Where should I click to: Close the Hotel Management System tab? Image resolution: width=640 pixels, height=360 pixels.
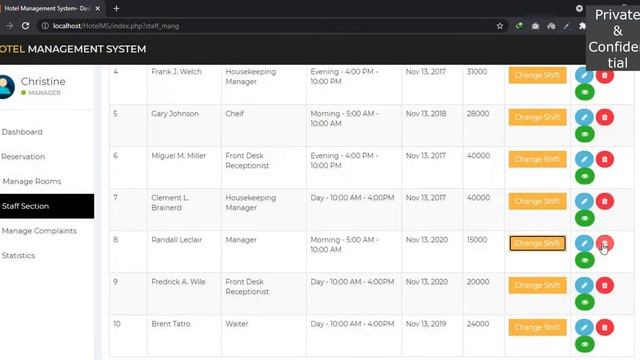98,8
